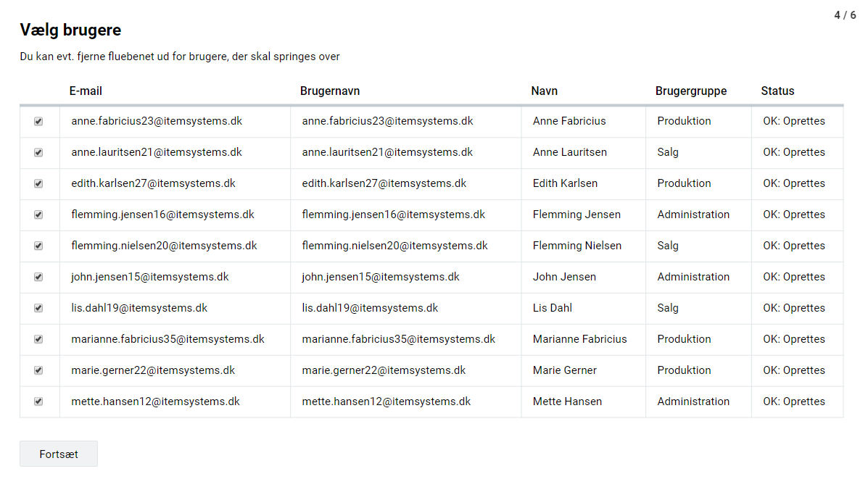Click the E-mail column header
Screen dimensions: 868x487
pos(86,91)
